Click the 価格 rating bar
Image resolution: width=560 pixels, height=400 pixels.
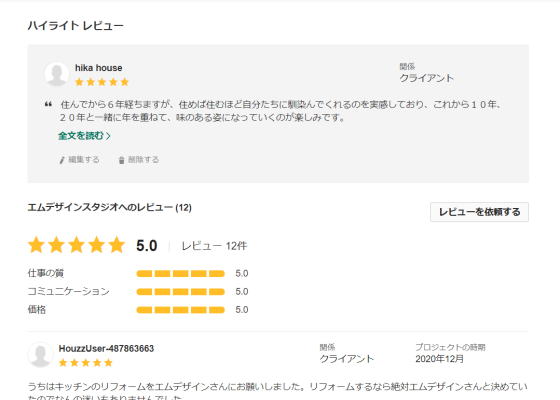click(x=180, y=310)
